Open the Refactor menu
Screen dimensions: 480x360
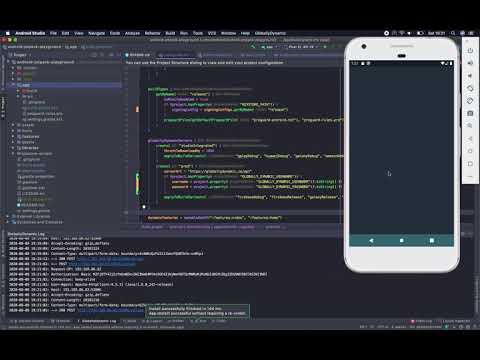click(152, 33)
